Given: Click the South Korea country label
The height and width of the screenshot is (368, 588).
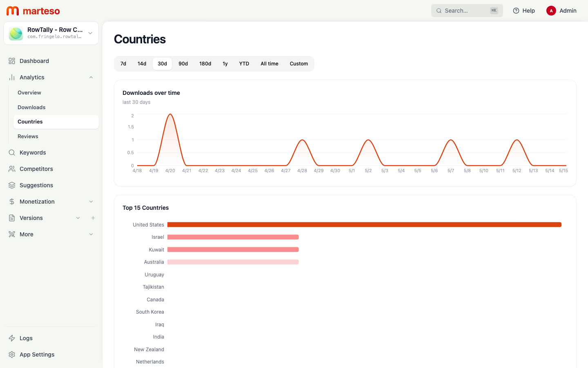Looking at the screenshot, I should point(150,312).
